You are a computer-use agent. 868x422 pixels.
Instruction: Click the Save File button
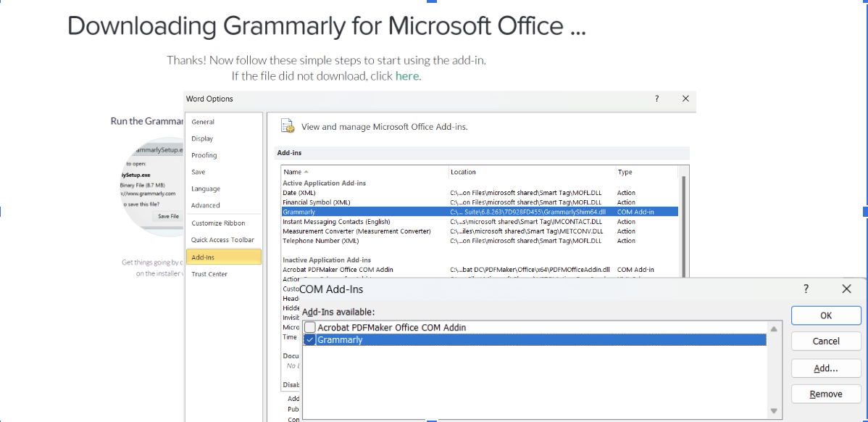[x=167, y=215]
